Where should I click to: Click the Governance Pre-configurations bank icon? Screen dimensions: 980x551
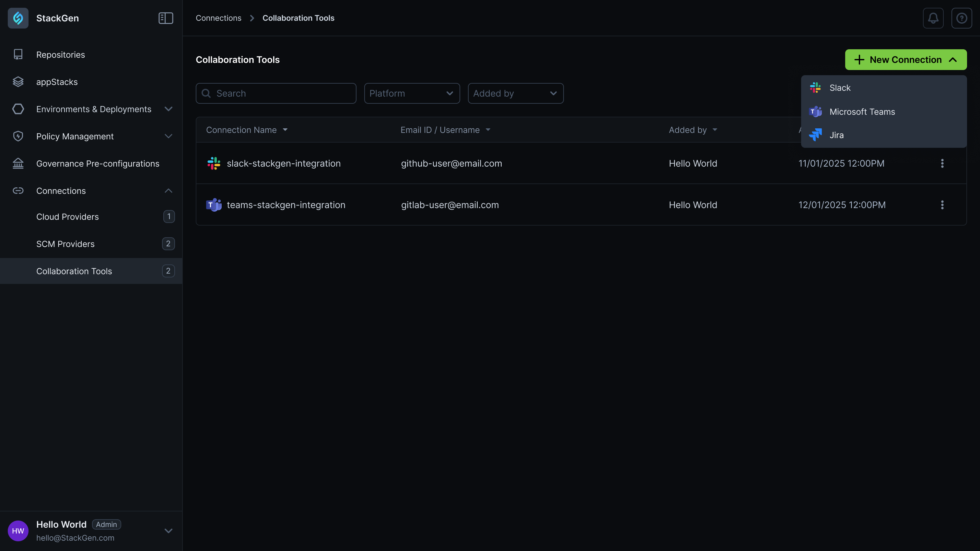tap(18, 163)
